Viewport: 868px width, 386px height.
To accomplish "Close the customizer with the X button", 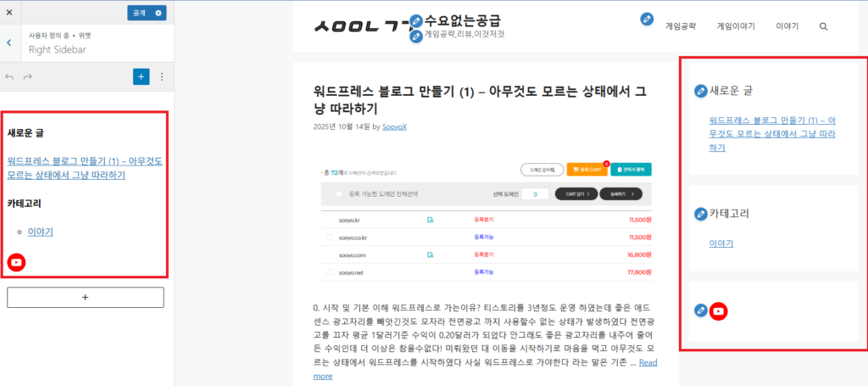I will coord(9,13).
